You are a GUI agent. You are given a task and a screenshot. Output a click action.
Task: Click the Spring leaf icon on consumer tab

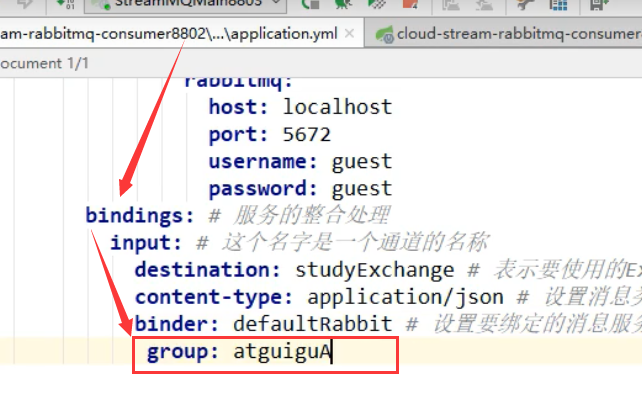pos(384,34)
